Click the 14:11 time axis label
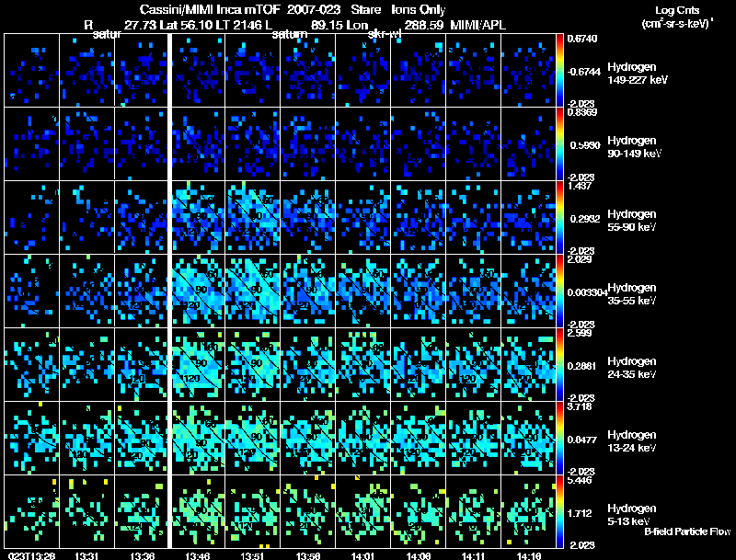Viewport: 736px width, 560px height. 473,555
